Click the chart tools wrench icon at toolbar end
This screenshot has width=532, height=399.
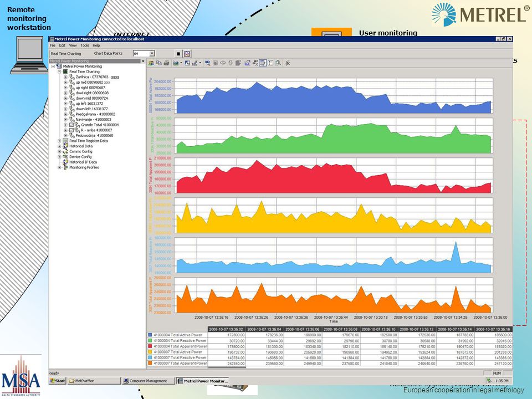(288, 63)
